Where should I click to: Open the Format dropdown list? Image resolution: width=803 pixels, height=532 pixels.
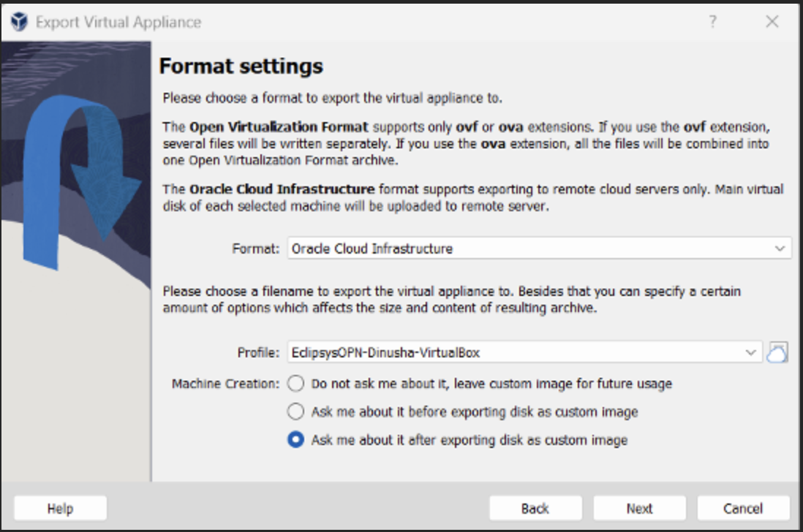click(539, 248)
